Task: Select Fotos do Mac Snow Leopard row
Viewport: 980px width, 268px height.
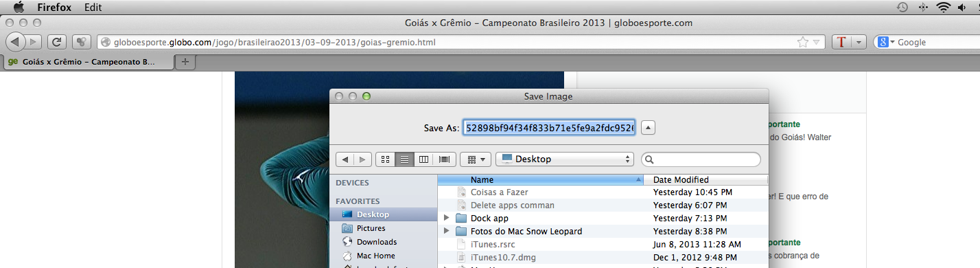Action: coord(603,232)
